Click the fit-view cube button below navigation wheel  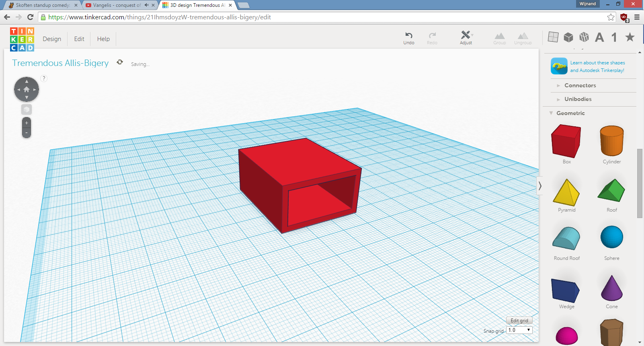click(27, 109)
